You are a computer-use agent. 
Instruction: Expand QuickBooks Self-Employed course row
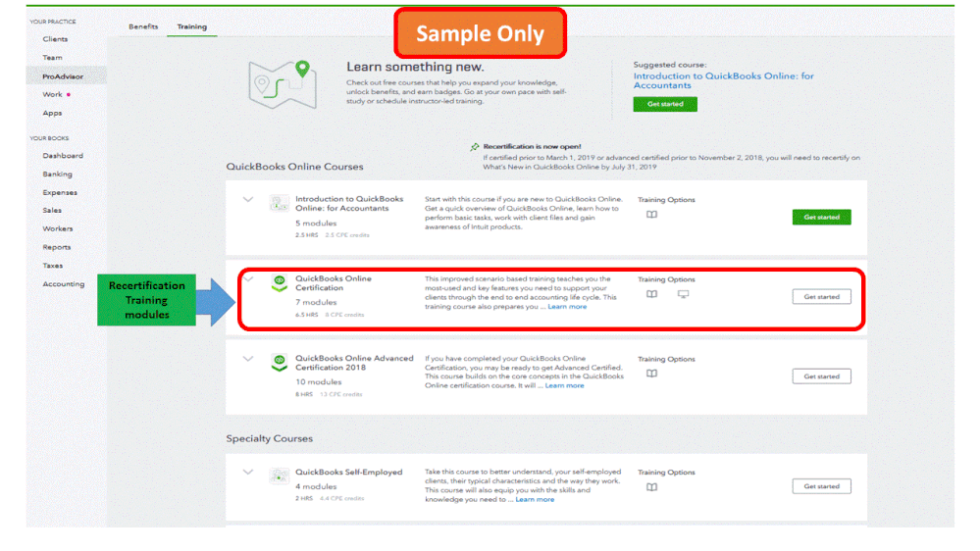[248, 473]
